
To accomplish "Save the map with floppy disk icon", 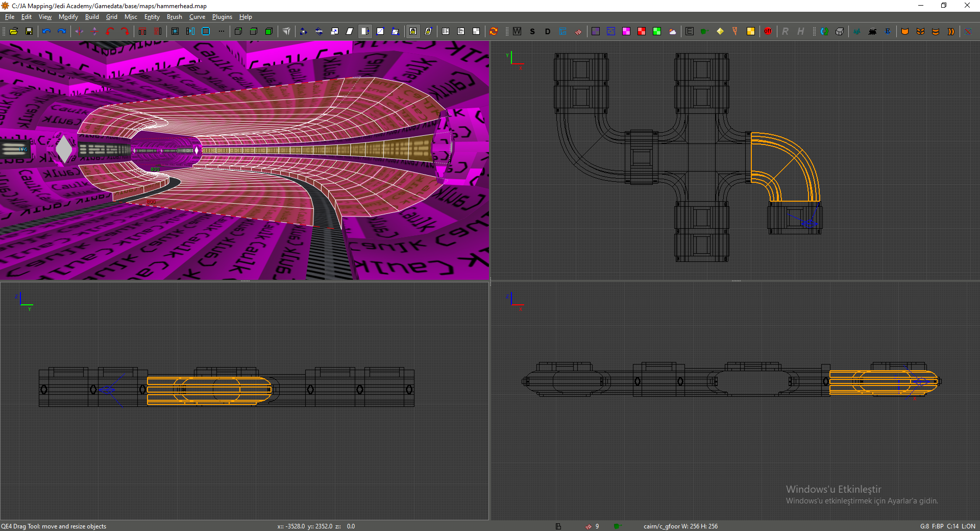I will [29, 31].
